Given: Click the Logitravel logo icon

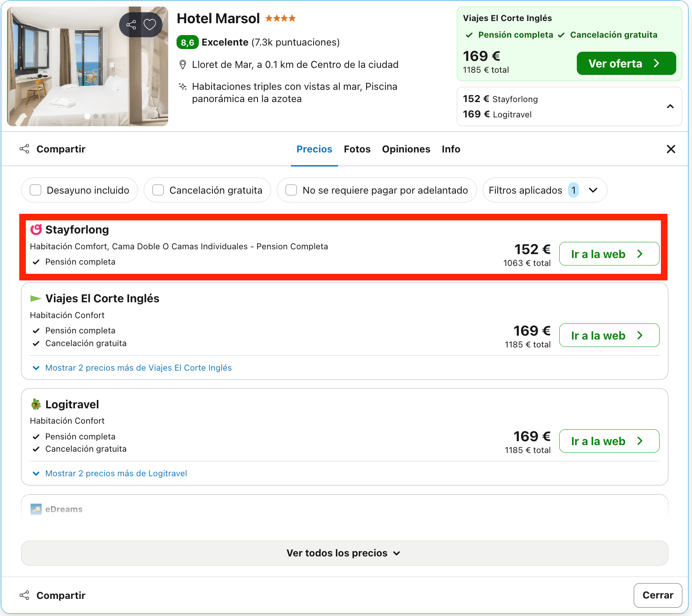Looking at the screenshot, I should 36,404.
